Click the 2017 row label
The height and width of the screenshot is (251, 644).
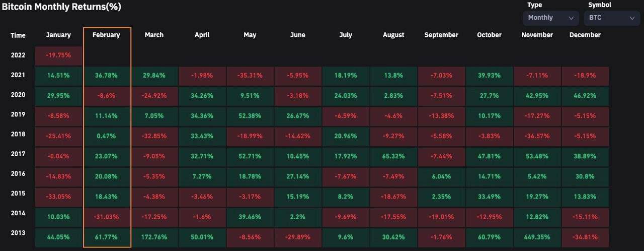coord(18,154)
